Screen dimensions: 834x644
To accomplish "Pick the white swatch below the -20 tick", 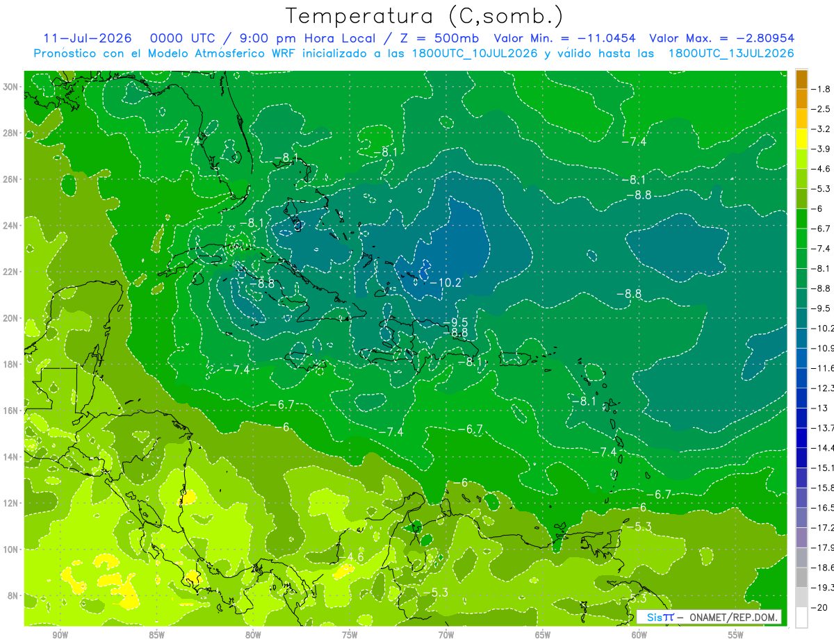I will pos(801,617).
